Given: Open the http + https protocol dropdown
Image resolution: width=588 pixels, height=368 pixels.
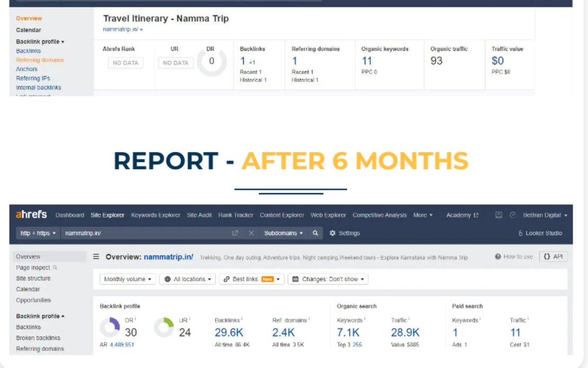Looking at the screenshot, I should click(37, 233).
